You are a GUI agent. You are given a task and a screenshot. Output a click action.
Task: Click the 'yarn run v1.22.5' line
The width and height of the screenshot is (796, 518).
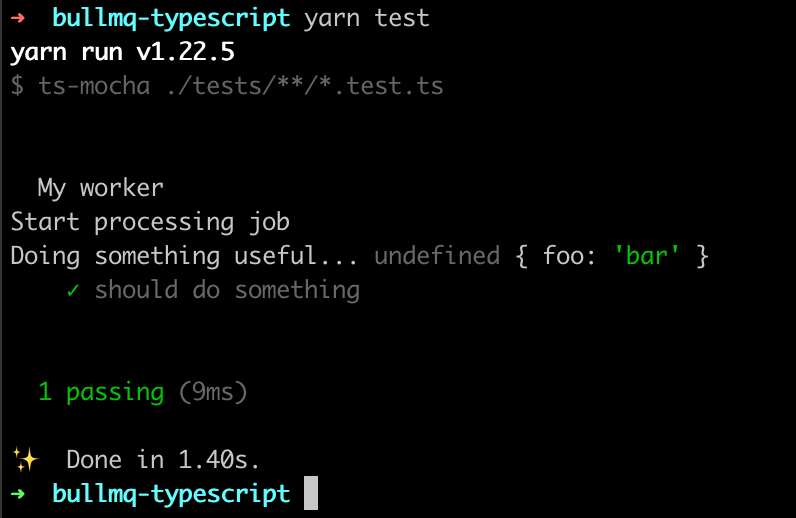122,52
